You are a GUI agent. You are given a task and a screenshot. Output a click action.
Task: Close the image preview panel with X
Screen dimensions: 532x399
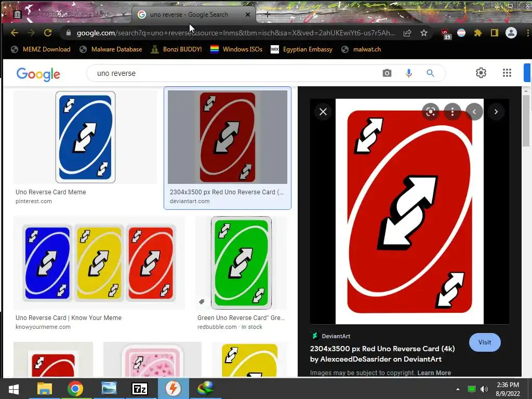[x=323, y=112]
